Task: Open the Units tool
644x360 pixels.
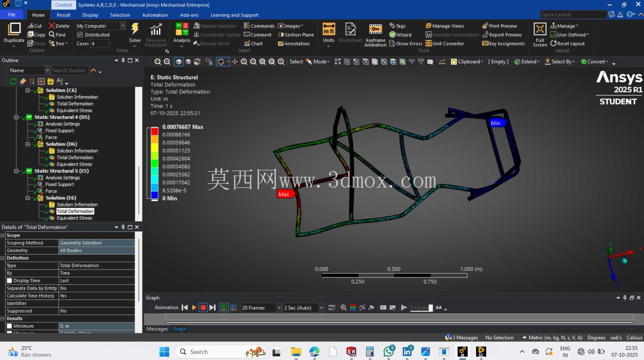Action: (329, 29)
